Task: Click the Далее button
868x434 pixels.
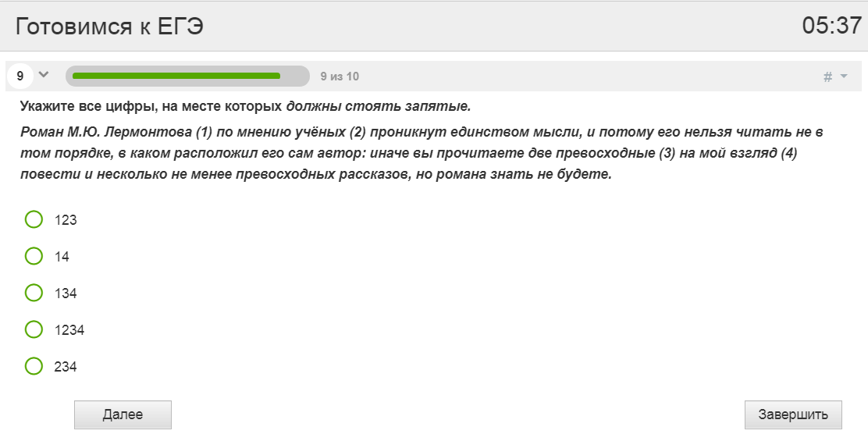Action: 123,414
